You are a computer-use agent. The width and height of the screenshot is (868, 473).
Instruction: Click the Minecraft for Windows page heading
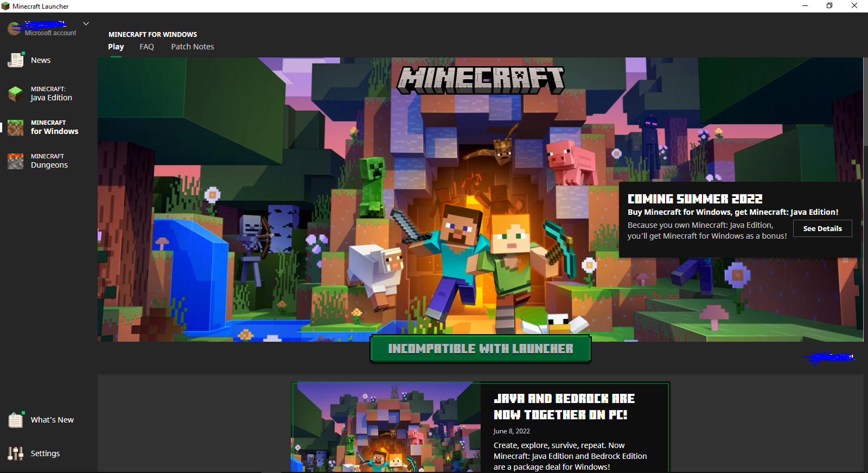[153, 34]
